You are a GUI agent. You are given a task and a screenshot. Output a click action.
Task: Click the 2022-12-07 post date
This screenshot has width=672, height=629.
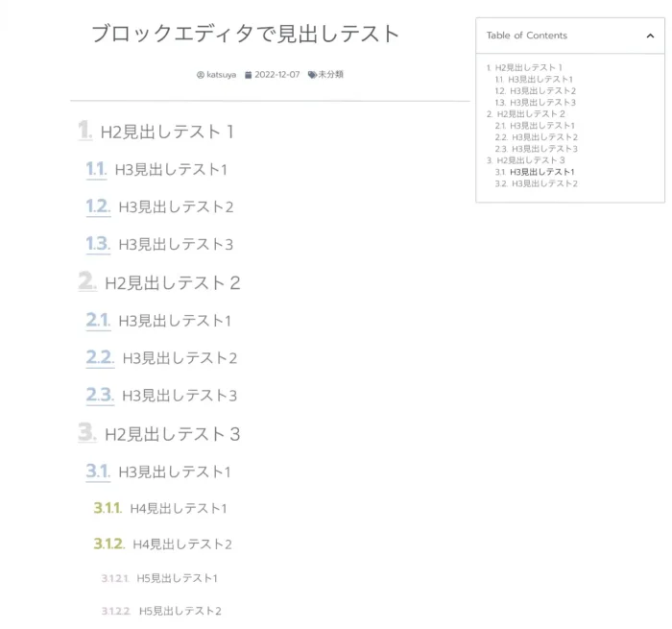pos(276,75)
